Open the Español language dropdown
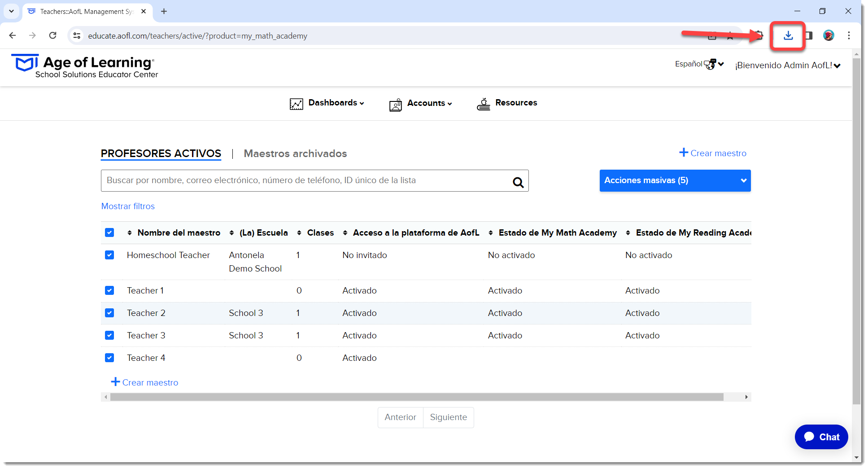 (699, 64)
